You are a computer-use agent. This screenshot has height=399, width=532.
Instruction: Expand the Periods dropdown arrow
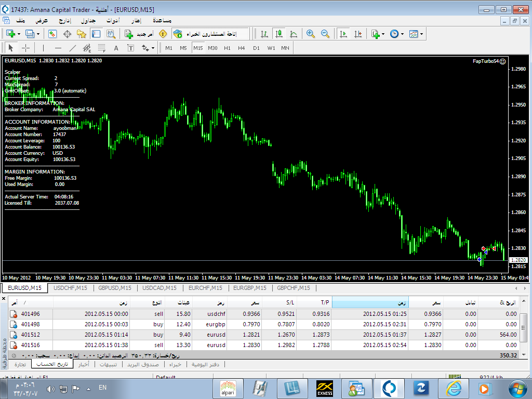(403, 34)
